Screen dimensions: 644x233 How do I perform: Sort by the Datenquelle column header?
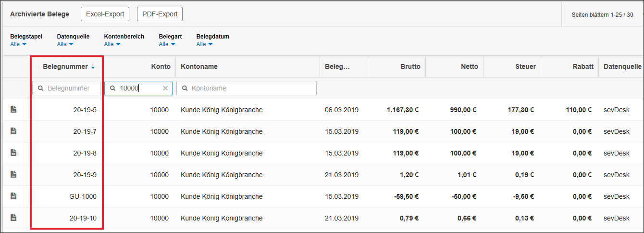click(623, 66)
